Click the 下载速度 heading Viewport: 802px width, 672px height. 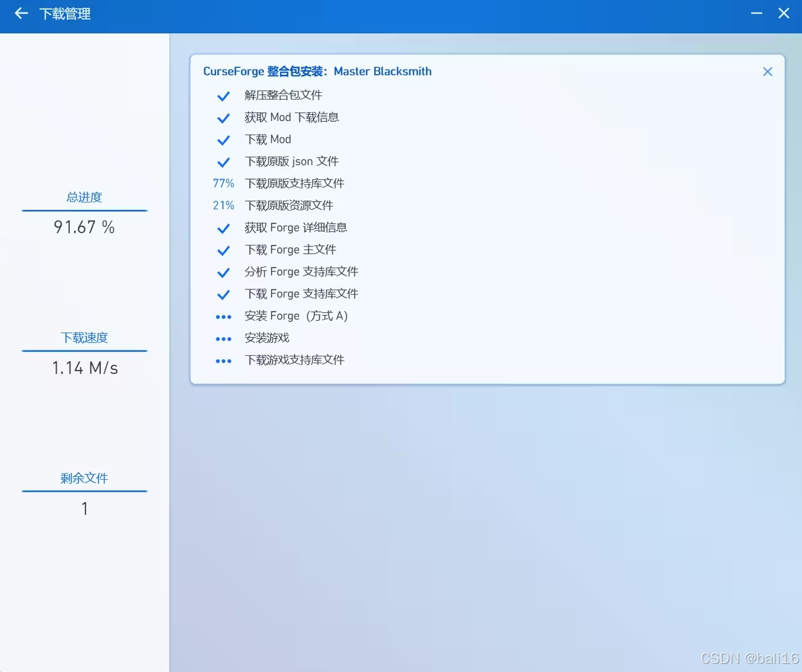(84, 338)
